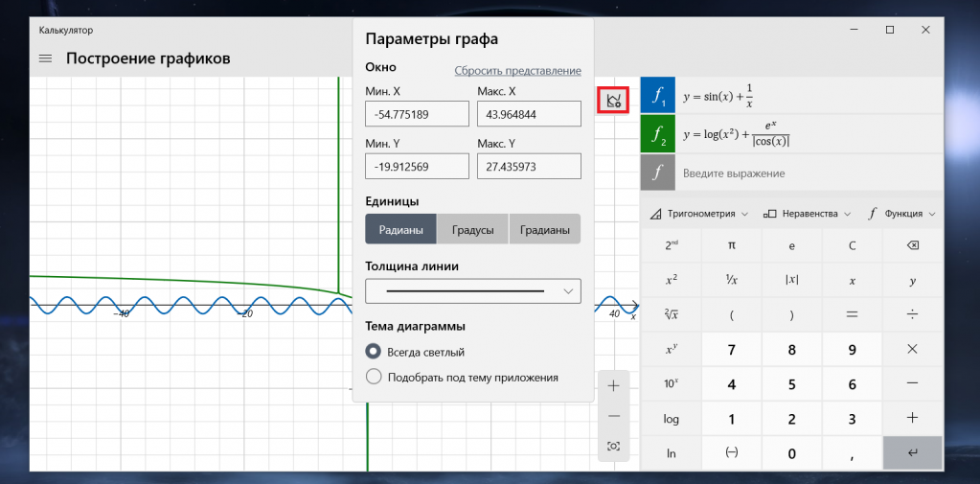
Task: Click the e constant key
Action: 791,245
